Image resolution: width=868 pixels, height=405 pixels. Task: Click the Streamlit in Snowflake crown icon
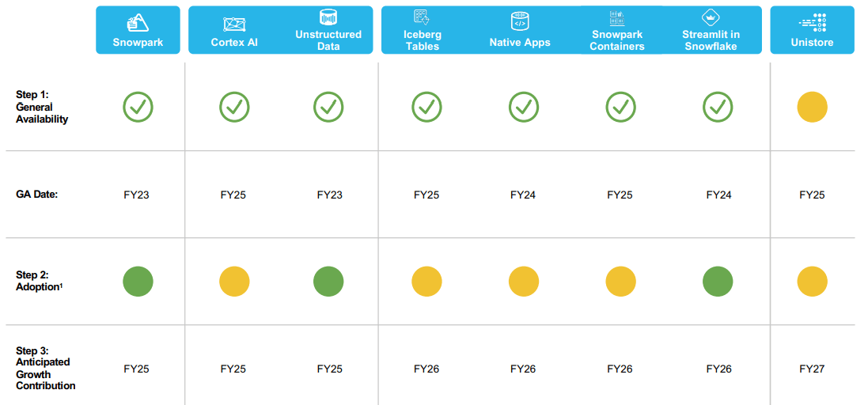pos(710,18)
